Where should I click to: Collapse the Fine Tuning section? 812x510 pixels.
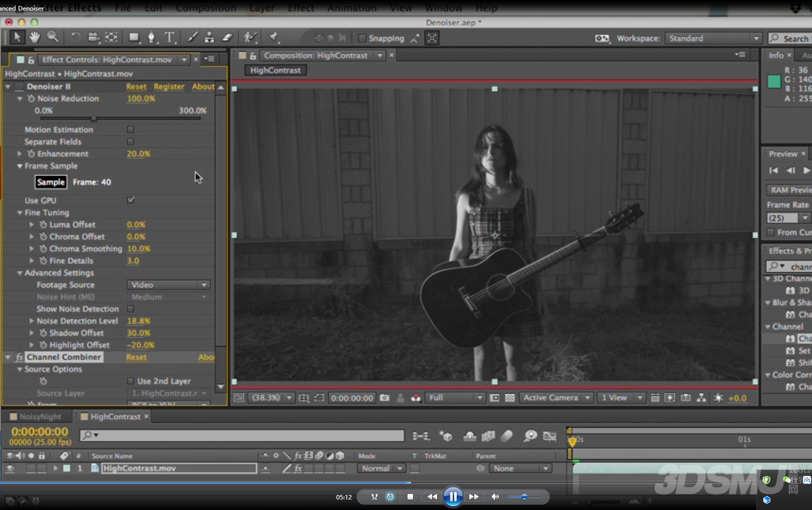(20, 213)
